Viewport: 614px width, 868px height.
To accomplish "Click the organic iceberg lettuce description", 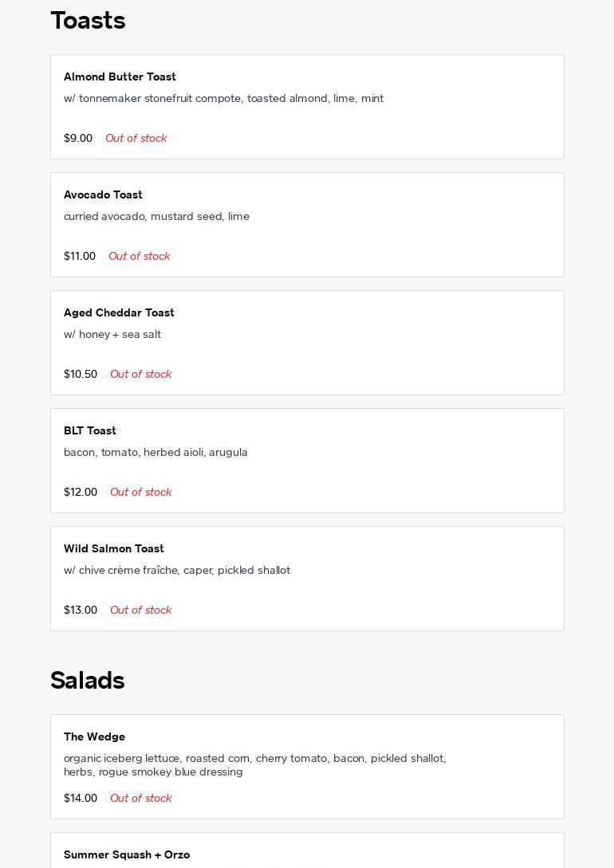I will [254, 765].
